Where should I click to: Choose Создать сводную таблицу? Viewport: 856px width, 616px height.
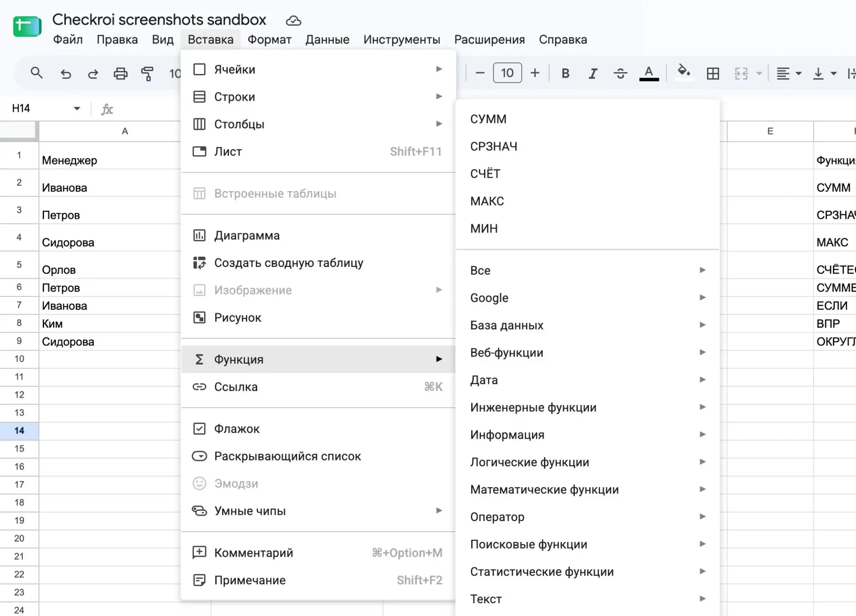318,263
